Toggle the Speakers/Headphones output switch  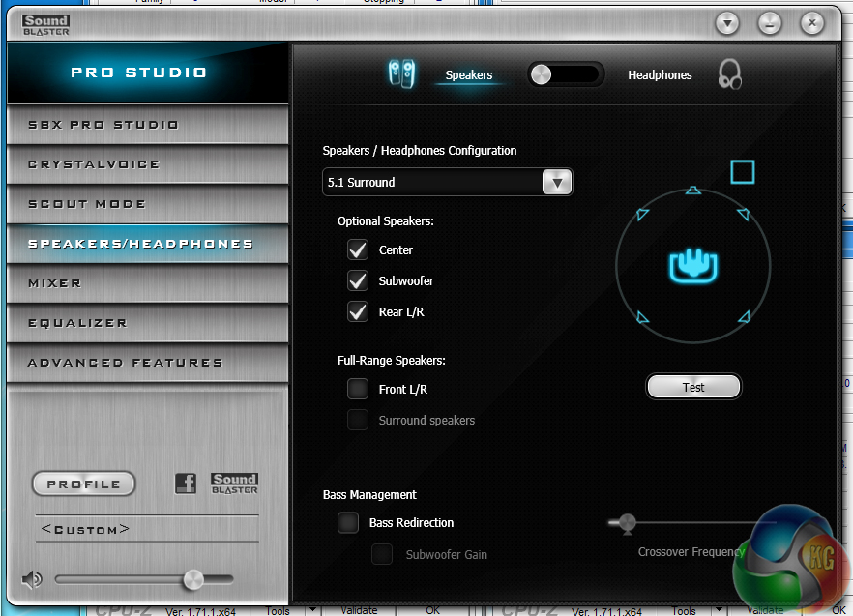pyautogui.click(x=565, y=74)
